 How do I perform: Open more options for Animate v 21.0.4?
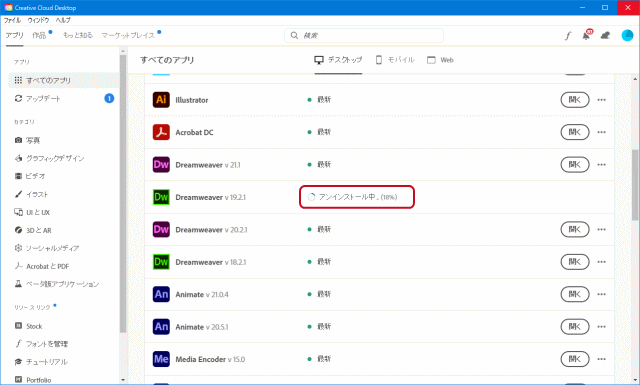[x=602, y=294]
